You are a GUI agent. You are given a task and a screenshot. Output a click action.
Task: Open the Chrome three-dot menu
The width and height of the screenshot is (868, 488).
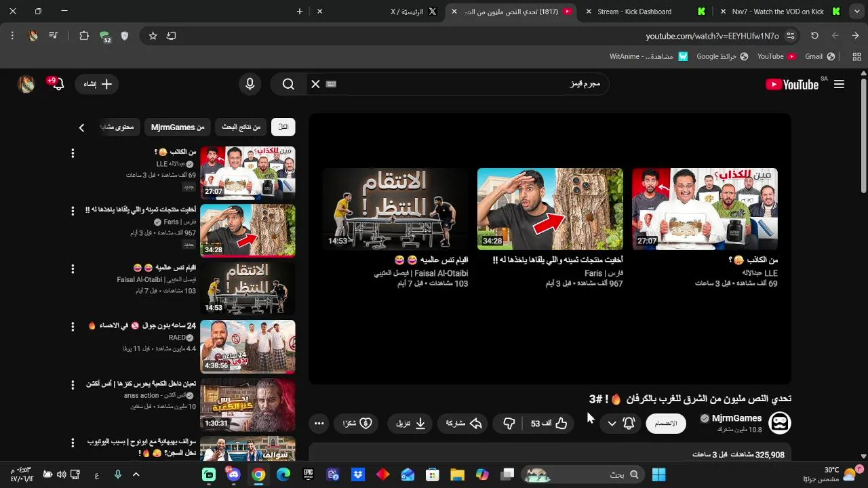click(12, 36)
